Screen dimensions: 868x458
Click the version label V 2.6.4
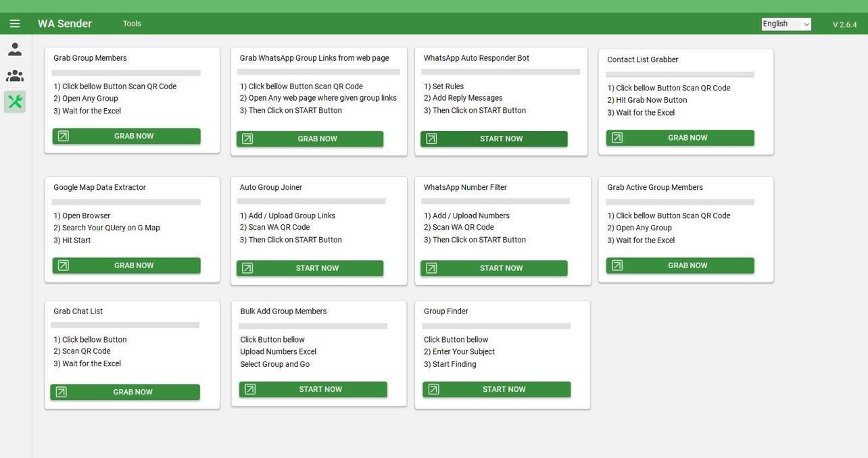point(845,24)
